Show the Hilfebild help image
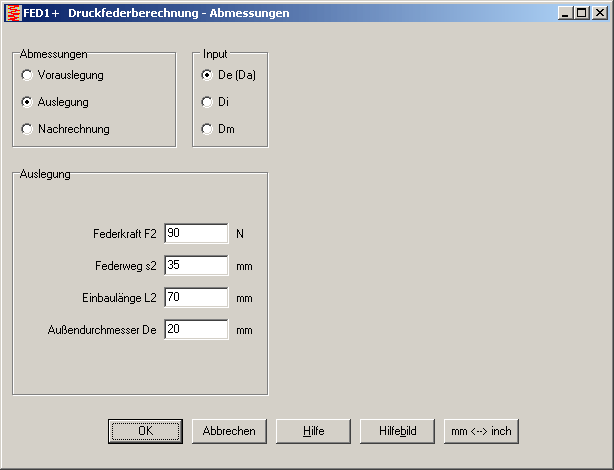The image size is (614, 470). 397,431
